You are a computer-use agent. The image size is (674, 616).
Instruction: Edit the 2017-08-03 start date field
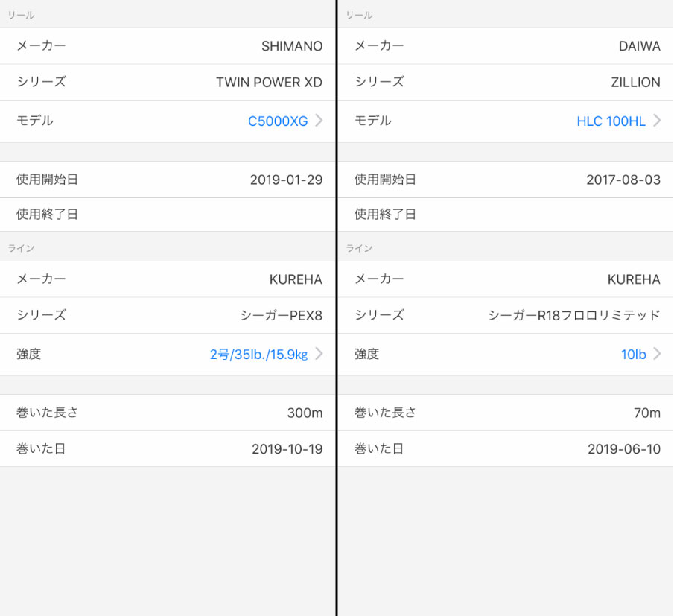pos(506,180)
